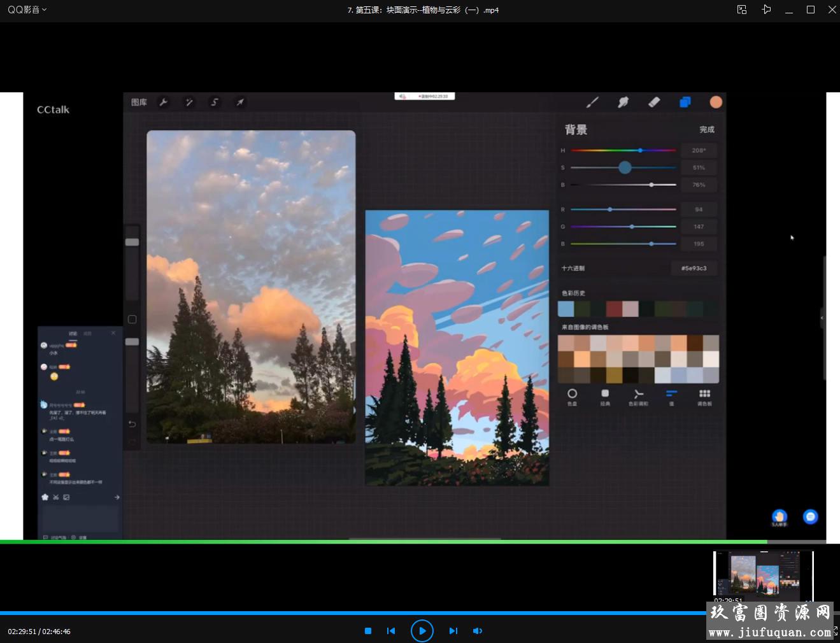Open the 图库 gallery button

pos(139,102)
